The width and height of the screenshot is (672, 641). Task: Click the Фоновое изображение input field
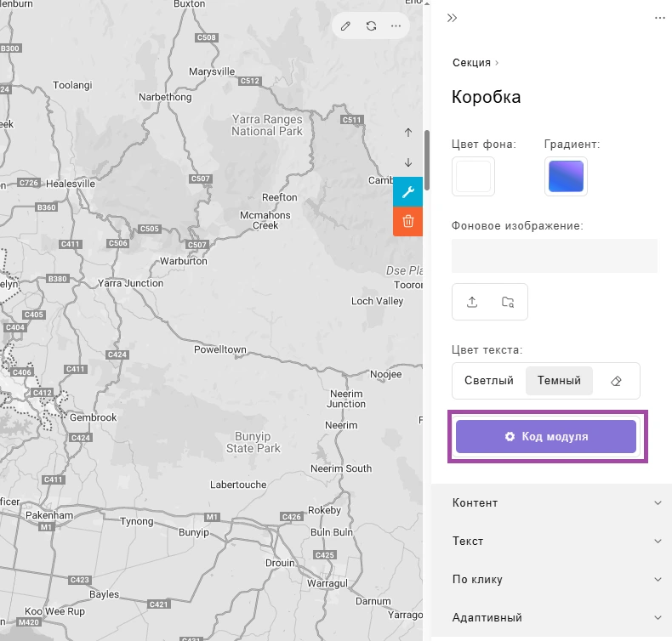coord(554,256)
